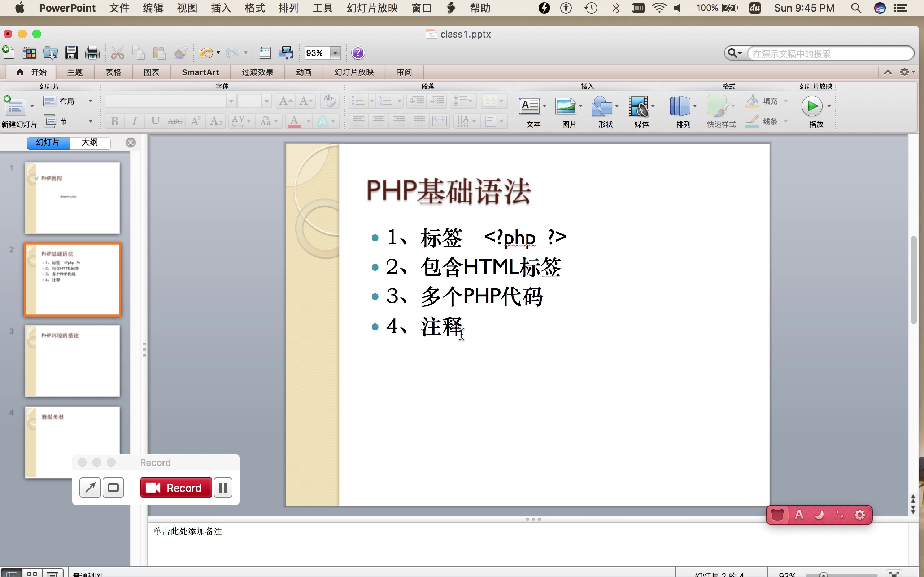Open the 动画 ribbon tab
This screenshot has width=924, height=577.
click(x=304, y=72)
